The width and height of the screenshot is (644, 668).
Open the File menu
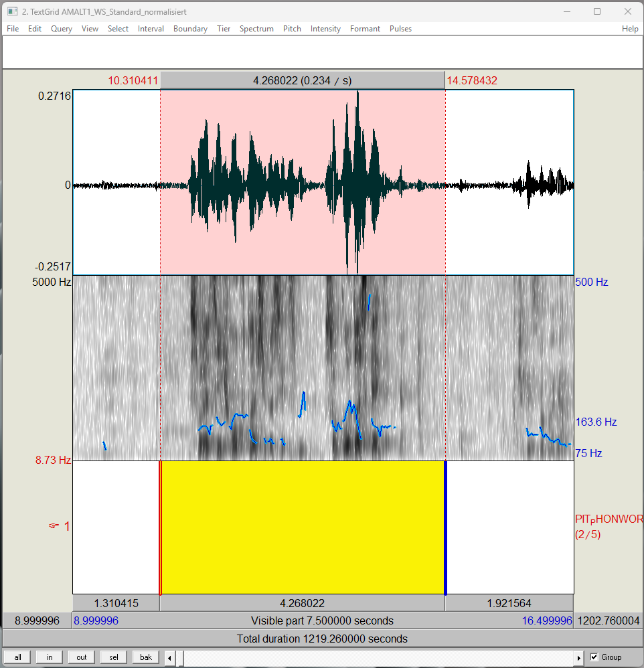point(13,29)
